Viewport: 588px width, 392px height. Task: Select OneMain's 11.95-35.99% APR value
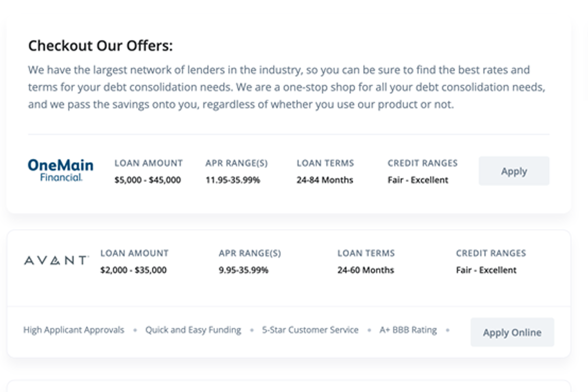(x=233, y=180)
